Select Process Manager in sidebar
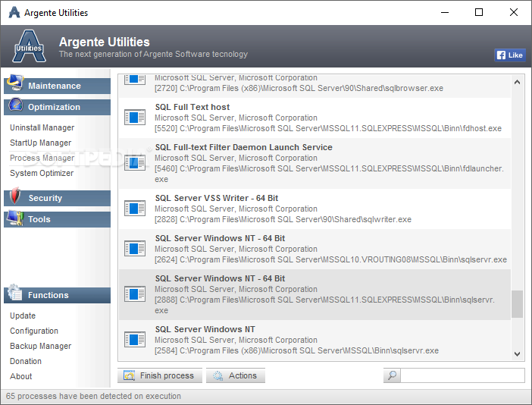 (x=42, y=158)
